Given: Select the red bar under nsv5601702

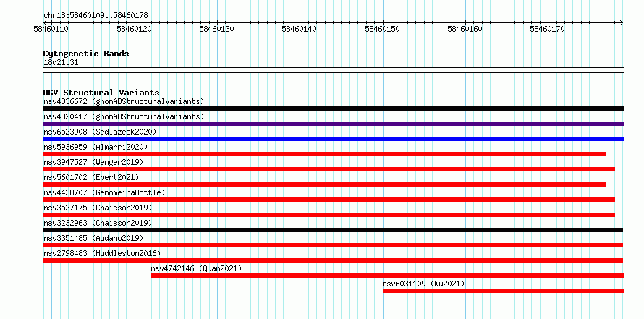Looking at the screenshot, I should coord(324,184).
